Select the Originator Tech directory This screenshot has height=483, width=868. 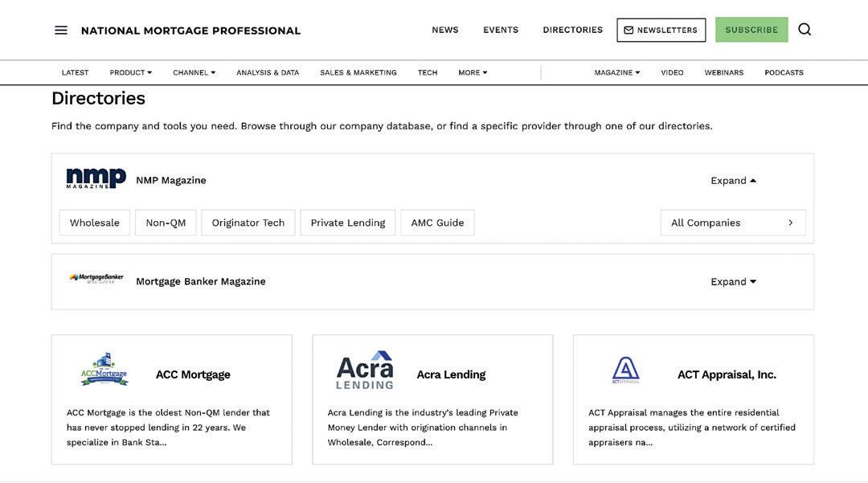[248, 223]
